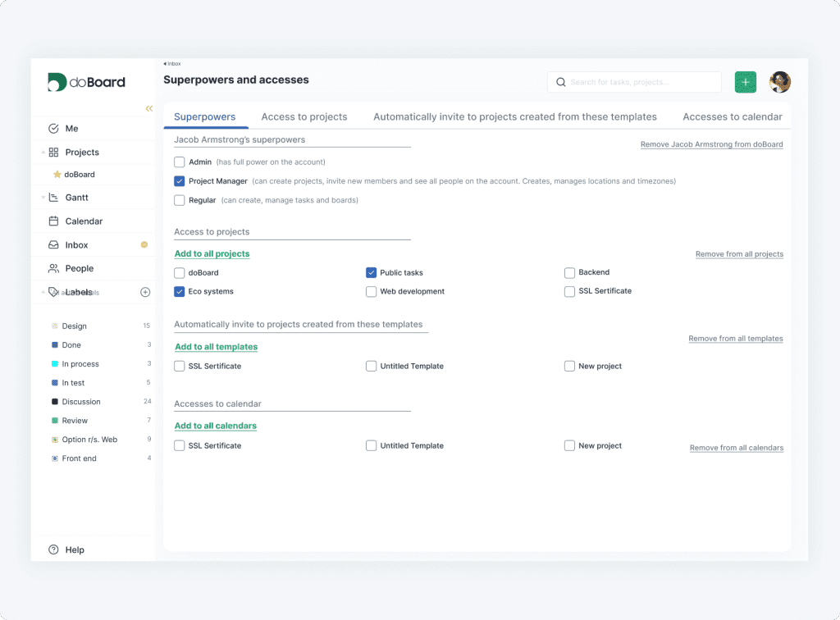Add a new label with the plus icon
The height and width of the screenshot is (620, 840).
pyautogui.click(x=145, y=292)
